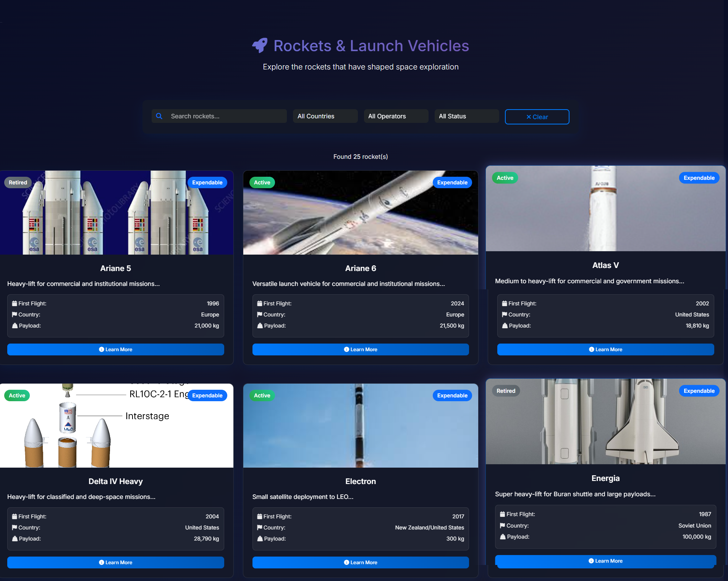Click the Energia with Buran image
The width and height of the screenshot is (728, 581).
605,421
